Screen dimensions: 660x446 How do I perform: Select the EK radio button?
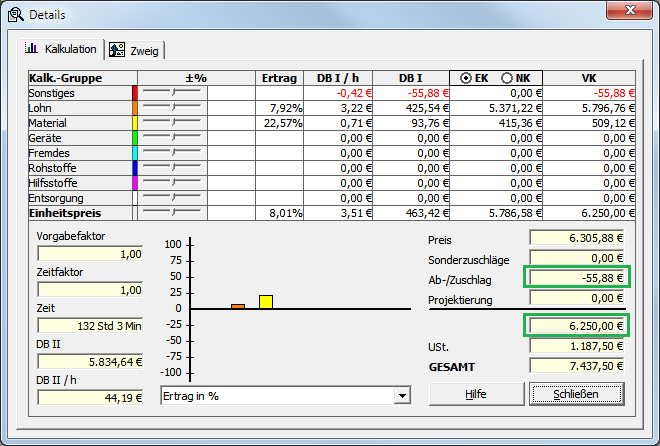(x=467, y=78)
